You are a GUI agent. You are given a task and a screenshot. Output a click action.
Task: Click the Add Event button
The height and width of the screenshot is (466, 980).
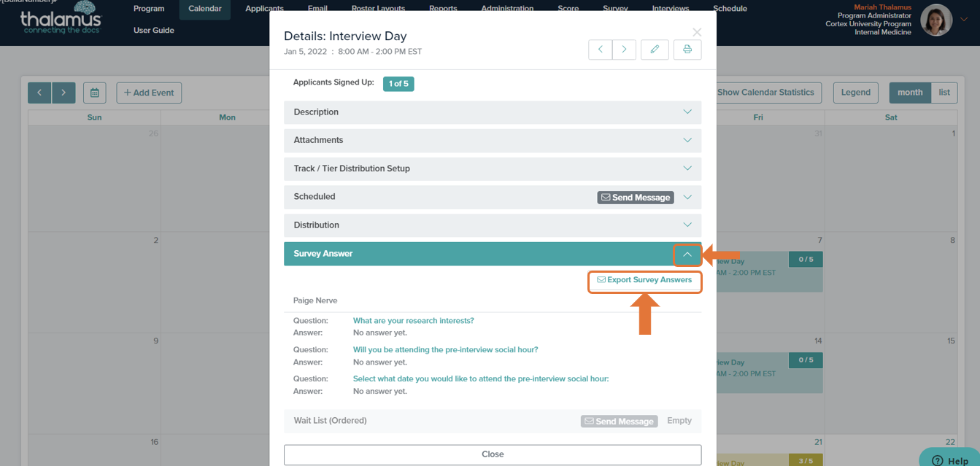pyautogui.click(x=149, y=93)
